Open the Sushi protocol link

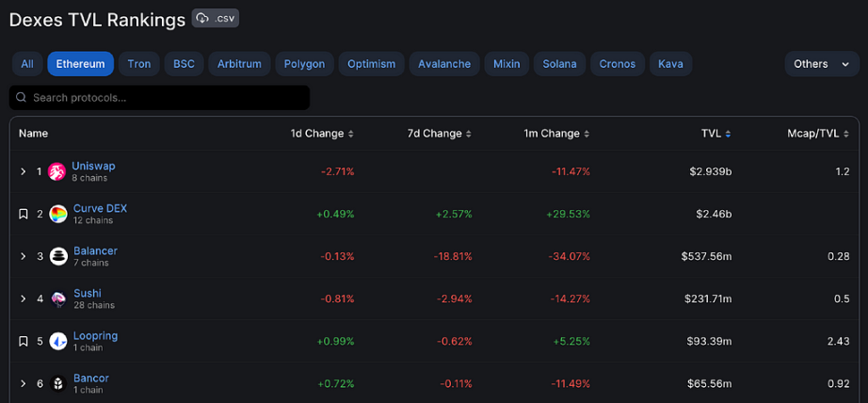(88, 294)
